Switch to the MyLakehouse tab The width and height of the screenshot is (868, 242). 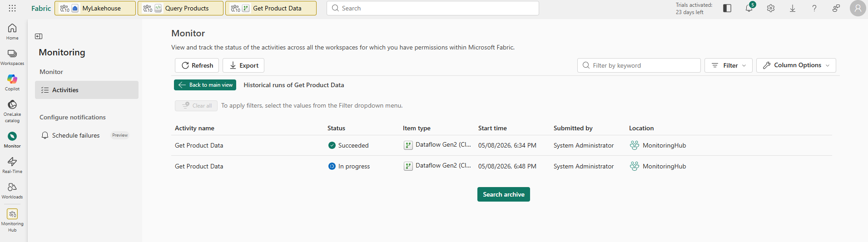pos(95,8)
